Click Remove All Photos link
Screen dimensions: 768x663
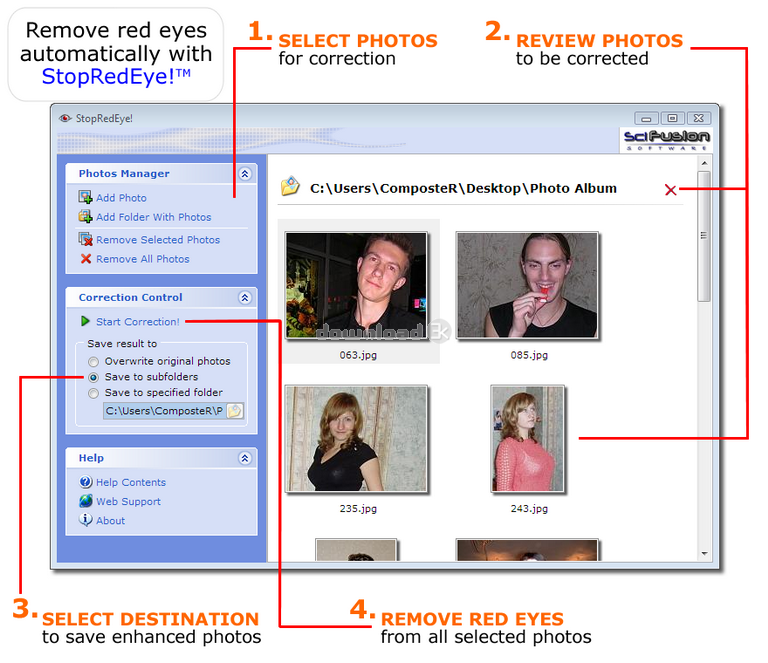pos(143,259)
